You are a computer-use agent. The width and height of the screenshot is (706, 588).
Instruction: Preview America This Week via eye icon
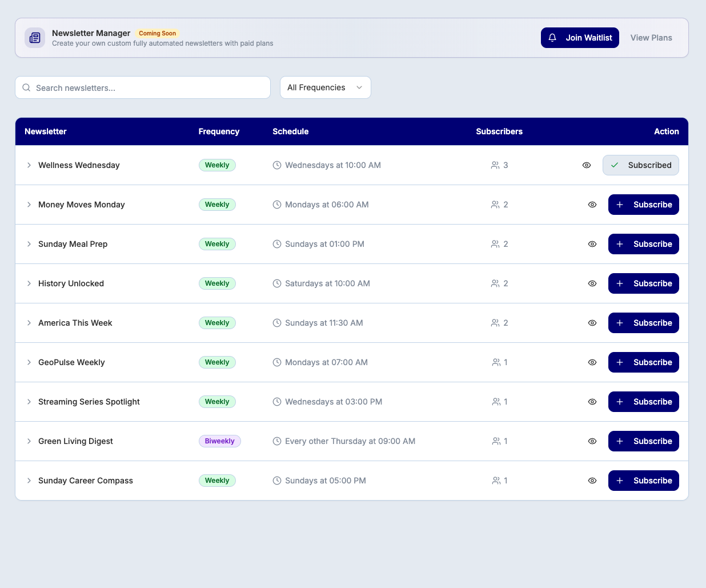click(x=592, y=323)
